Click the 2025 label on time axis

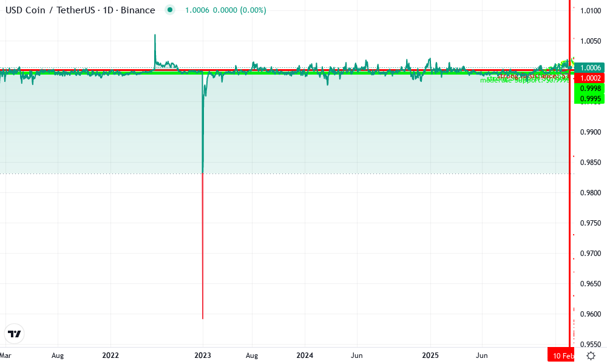click(x=430, y=356)
